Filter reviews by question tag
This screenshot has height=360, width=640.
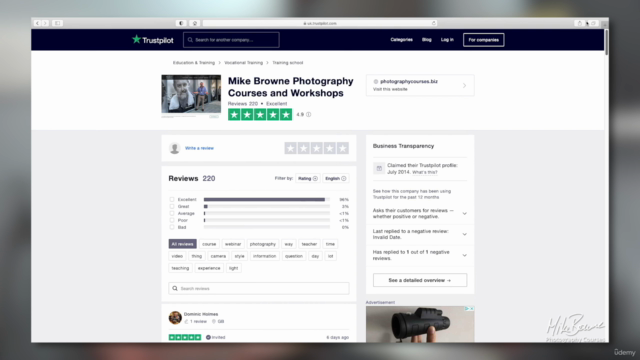click(x=294, y=256)
